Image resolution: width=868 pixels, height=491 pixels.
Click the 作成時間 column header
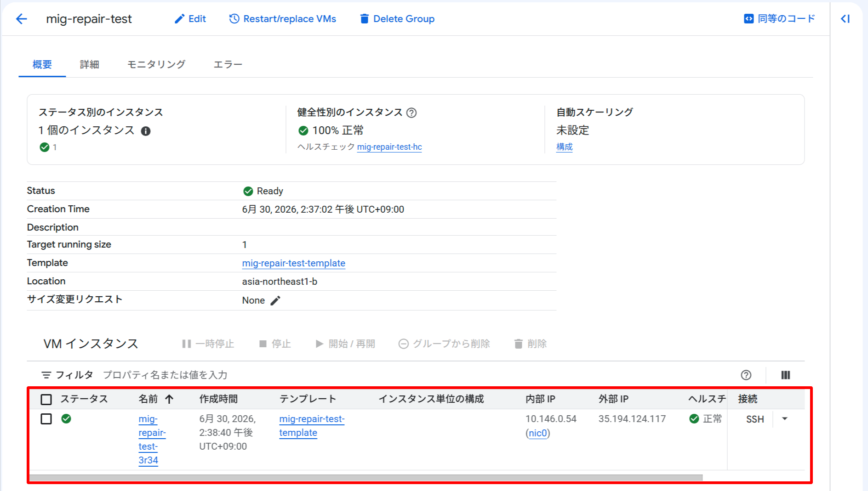tap(218, 399)
